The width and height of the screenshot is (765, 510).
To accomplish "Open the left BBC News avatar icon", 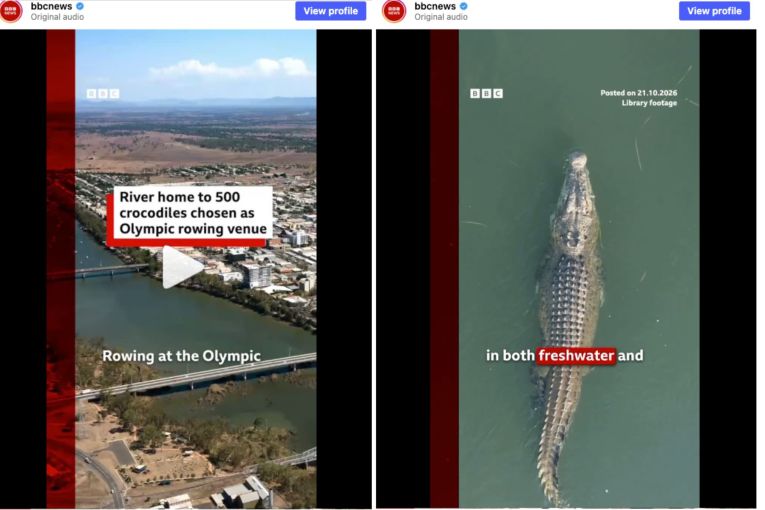I will pyautogui.click(x=11, y=11).
